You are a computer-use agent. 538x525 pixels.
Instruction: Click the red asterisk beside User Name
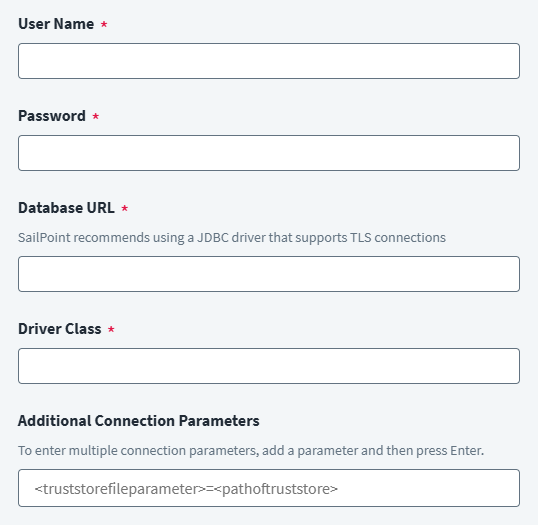tap(104, 24)
